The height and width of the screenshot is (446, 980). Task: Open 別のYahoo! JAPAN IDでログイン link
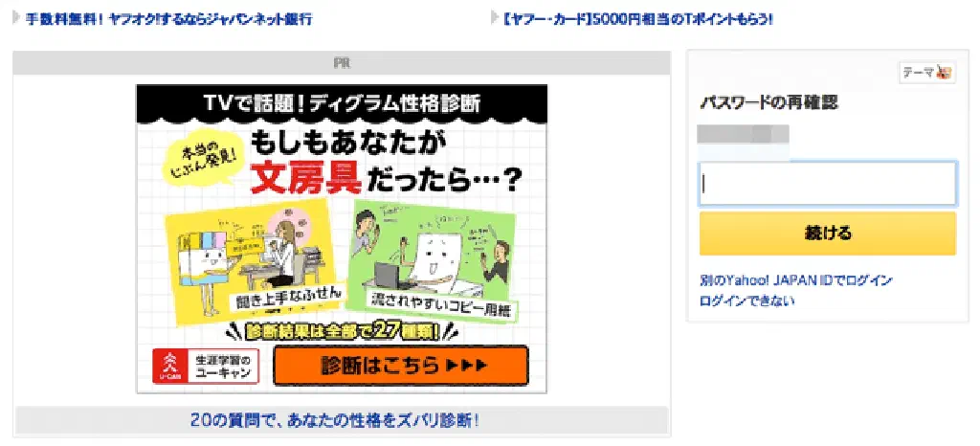[x=796, y=280]
